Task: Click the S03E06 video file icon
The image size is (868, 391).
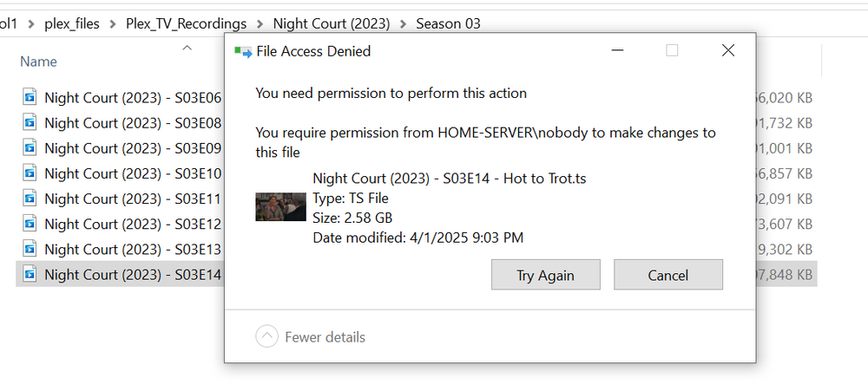Action: 30,97
